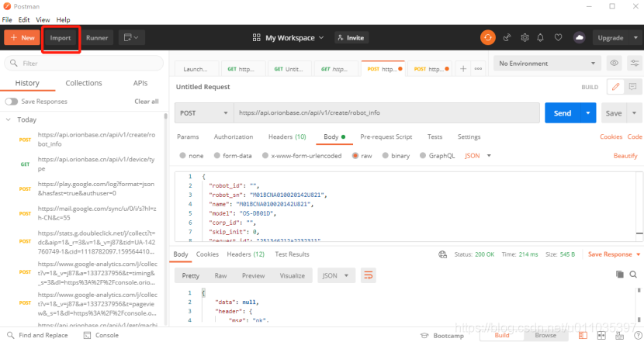This screenshot has width=644, height=342.
Task: Select the form-data radio button
Action: tap(216, 156)
